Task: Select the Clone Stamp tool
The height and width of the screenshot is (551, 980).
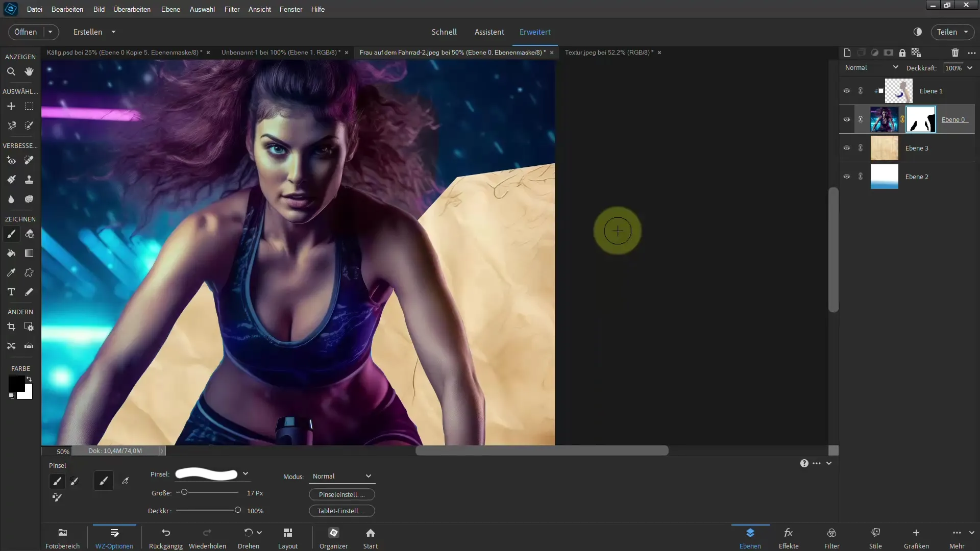Action: (x=29, y=180)
